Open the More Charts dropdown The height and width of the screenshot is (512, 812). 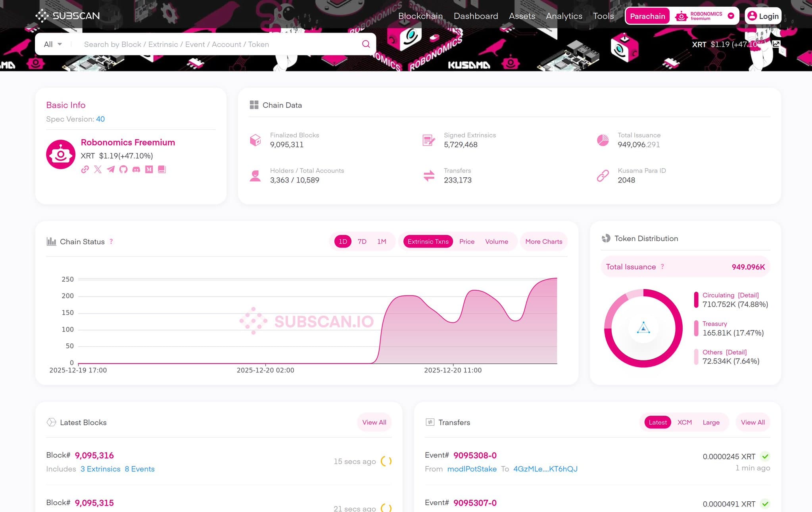[543, 241]
